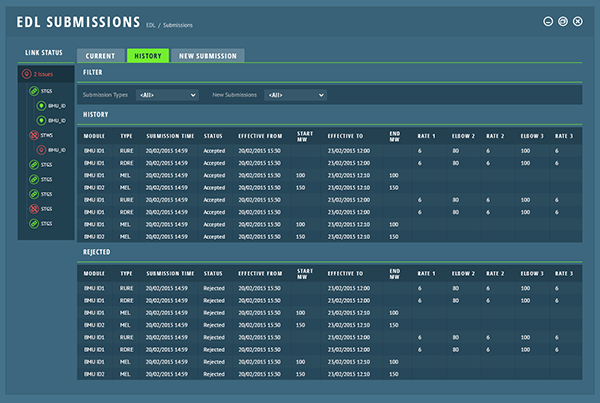Screen dimensions: 600x403
Task: Sort History table by Type column
Action: (126, 136)
